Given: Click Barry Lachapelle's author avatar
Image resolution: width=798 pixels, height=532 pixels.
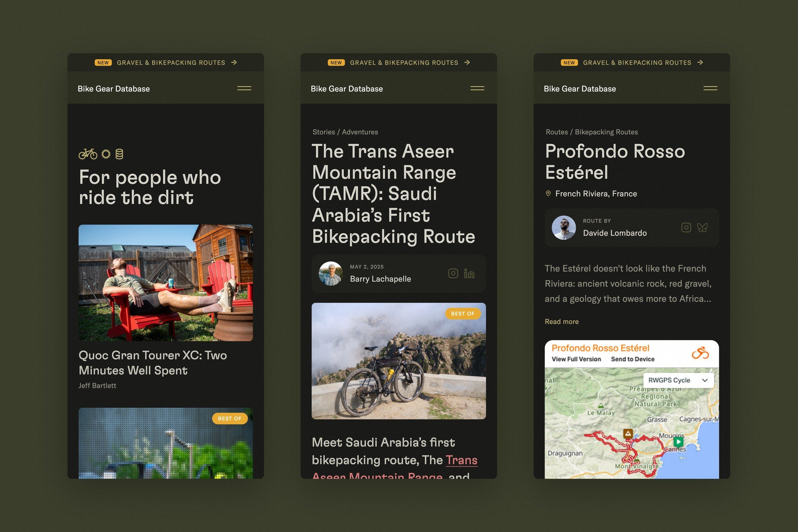Looking at the screenshot, I should (x=331, y=273).
